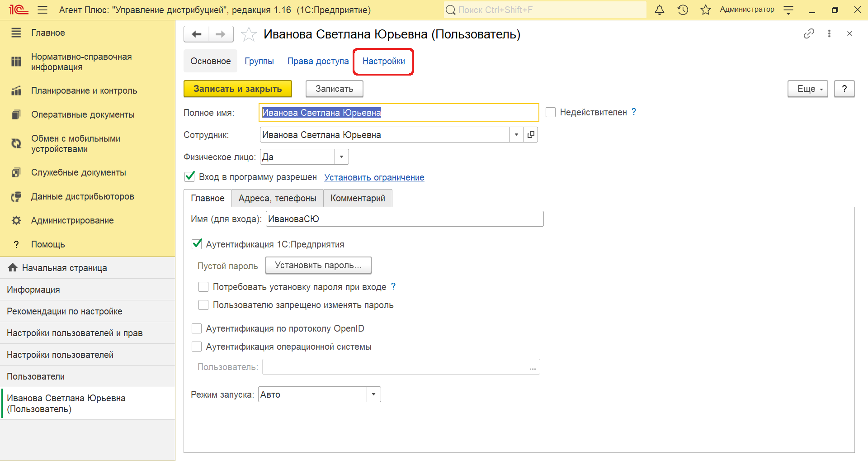Open Данные дистрибьюторов section
868x461 pixels.
87,196
